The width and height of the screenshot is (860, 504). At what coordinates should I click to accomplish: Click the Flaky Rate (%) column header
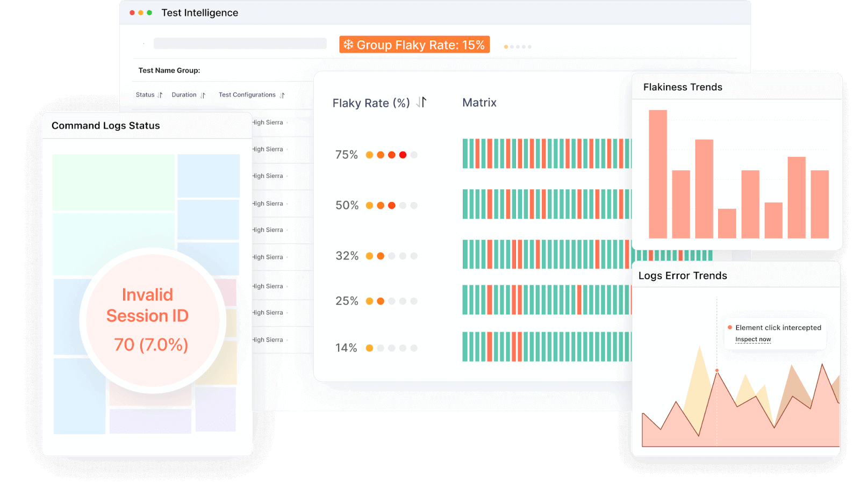(371, 103)
